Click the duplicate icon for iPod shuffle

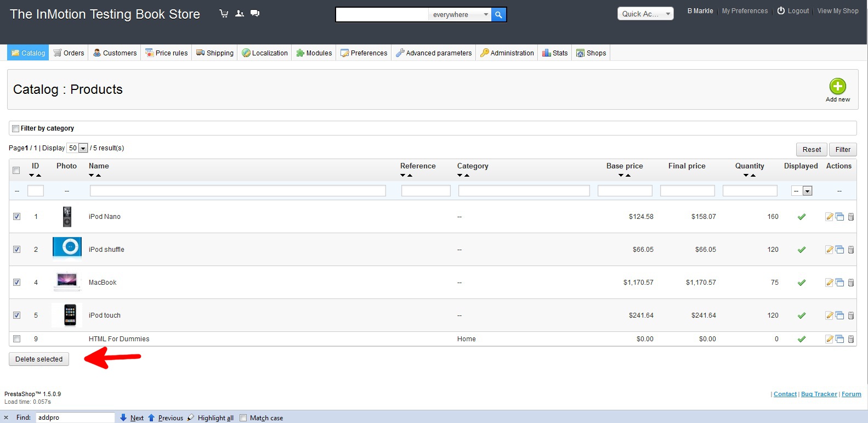coord(839,250)
